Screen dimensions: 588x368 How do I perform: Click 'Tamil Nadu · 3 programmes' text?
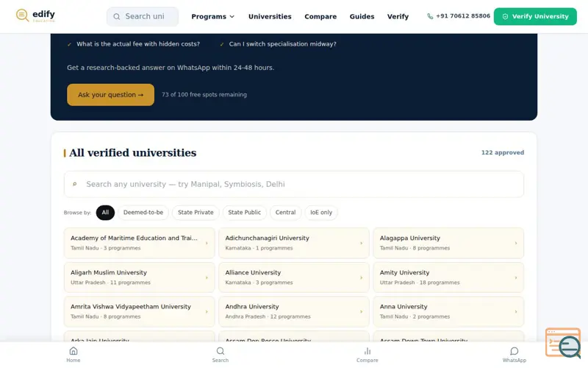tap(105, 248)
